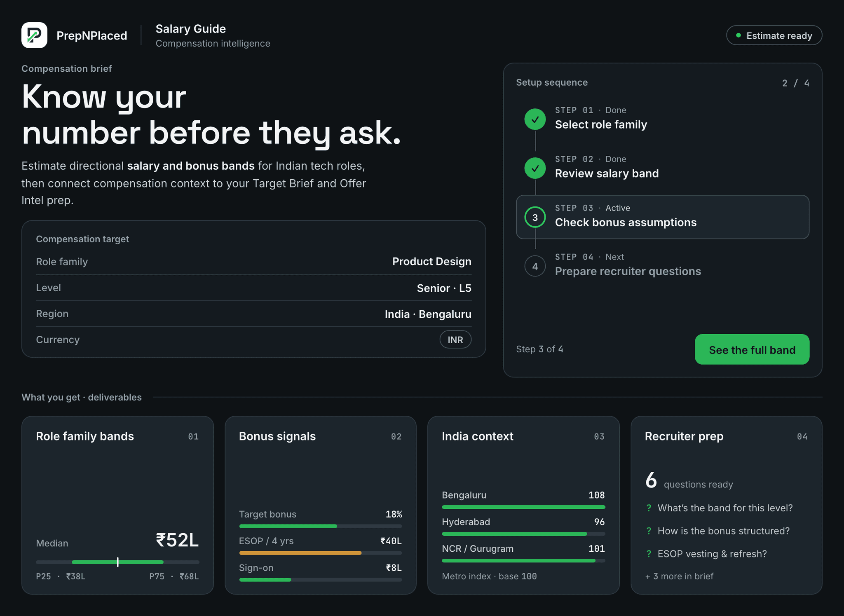Open the Bonus signals card title
The height and width of the screenshot is (616, 844).
point(277,436)
